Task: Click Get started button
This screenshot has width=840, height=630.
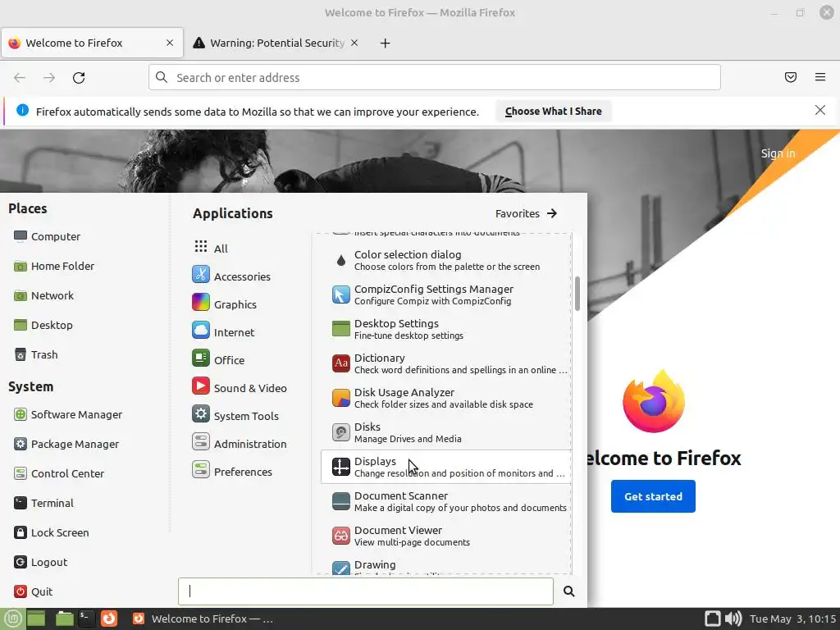Action: 653,496
